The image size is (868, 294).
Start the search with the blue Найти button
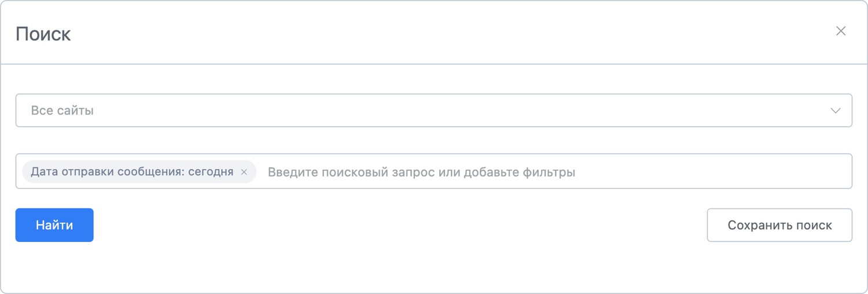(54, 225)
